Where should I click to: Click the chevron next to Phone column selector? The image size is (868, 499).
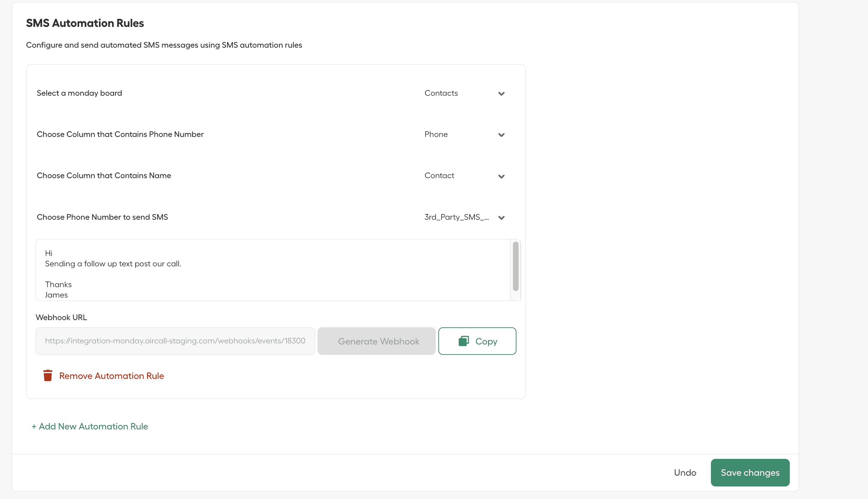click(501, 135)
